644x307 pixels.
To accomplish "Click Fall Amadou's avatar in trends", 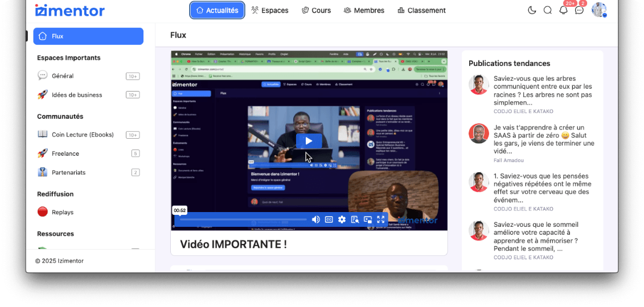I will point(478,134).
